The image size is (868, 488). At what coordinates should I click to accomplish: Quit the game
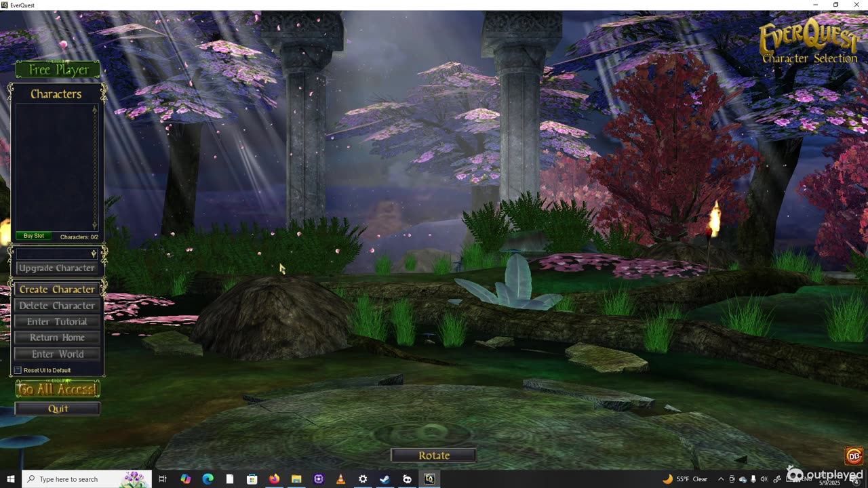(58, 409)
